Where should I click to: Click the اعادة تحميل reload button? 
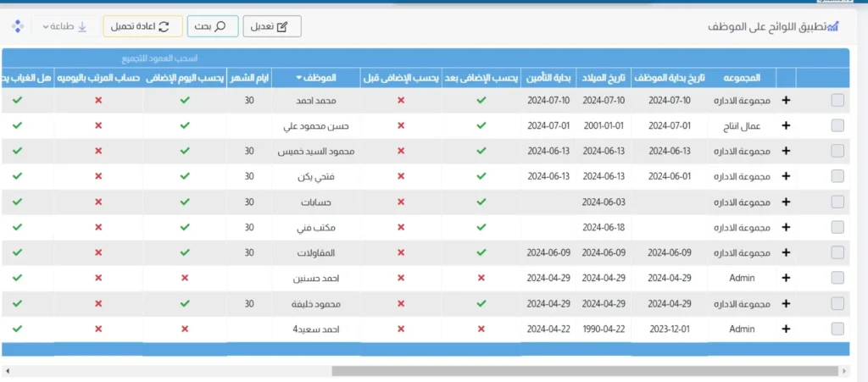coord(142,26)
